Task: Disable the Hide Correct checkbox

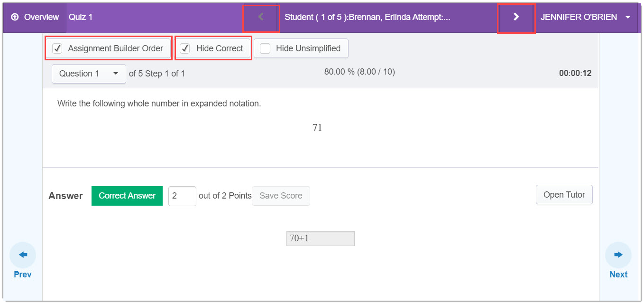Action: pyautogui.click(x=185, y=48)
